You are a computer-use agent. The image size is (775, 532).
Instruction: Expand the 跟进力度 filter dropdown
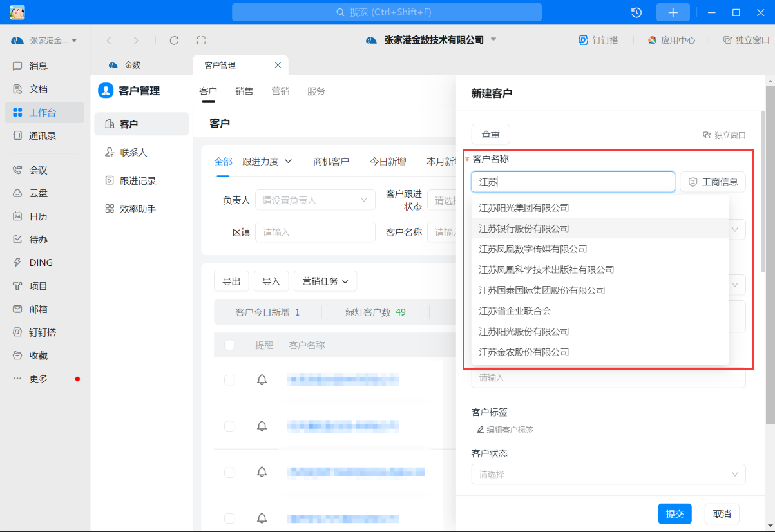click(x=267, y=161)
